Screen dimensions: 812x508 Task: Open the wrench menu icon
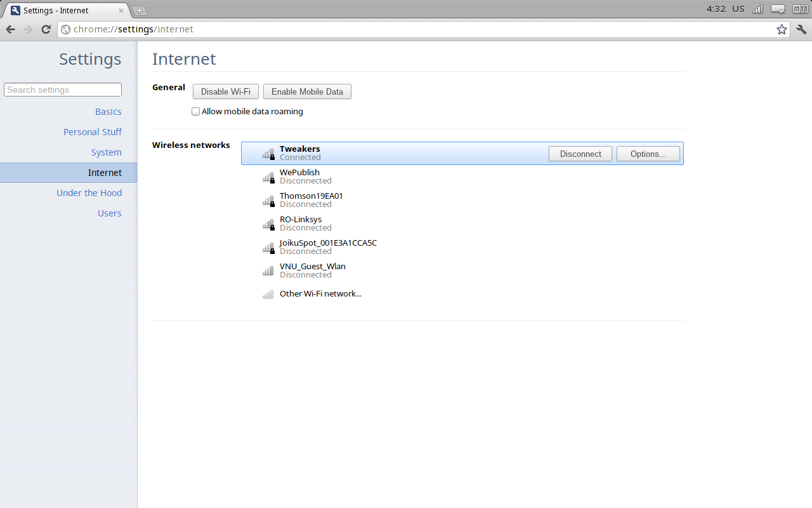pyautogui.click(x=801, y=29)
